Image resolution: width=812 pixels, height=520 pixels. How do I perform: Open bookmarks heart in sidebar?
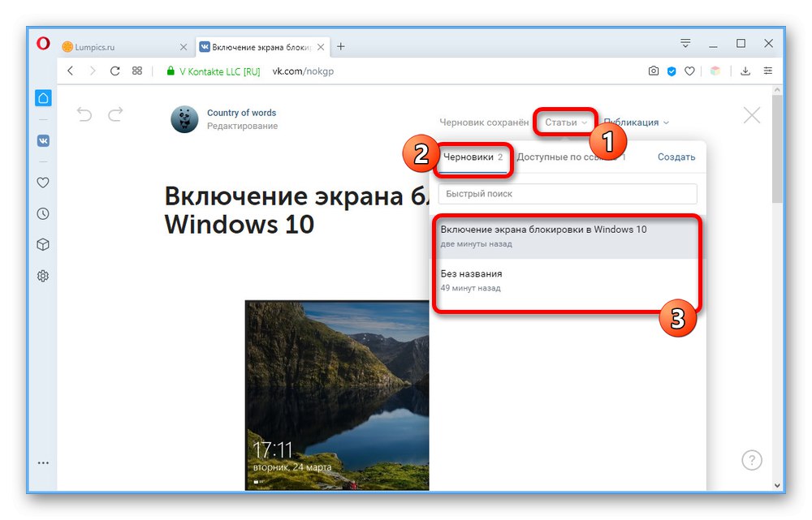44,183
